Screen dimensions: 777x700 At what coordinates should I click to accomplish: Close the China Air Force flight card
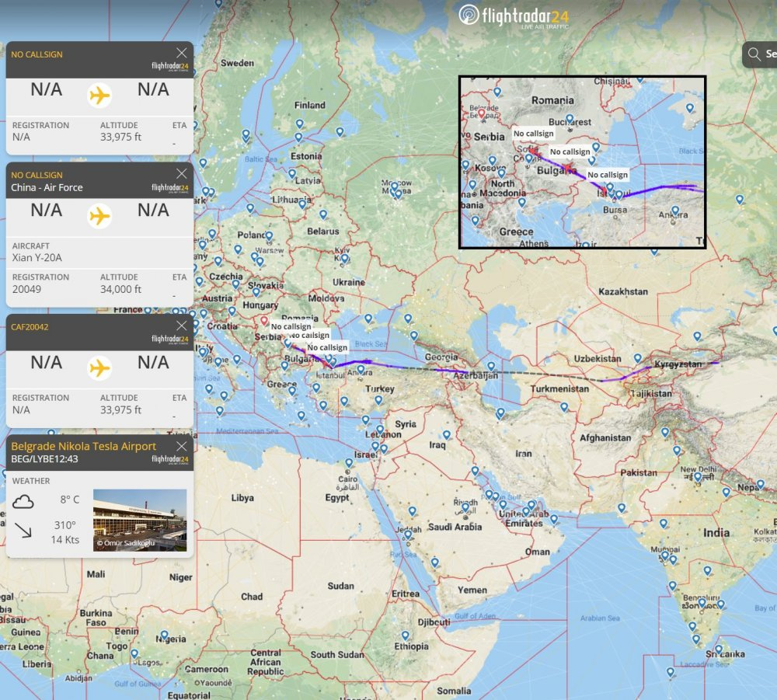(181, 173)
